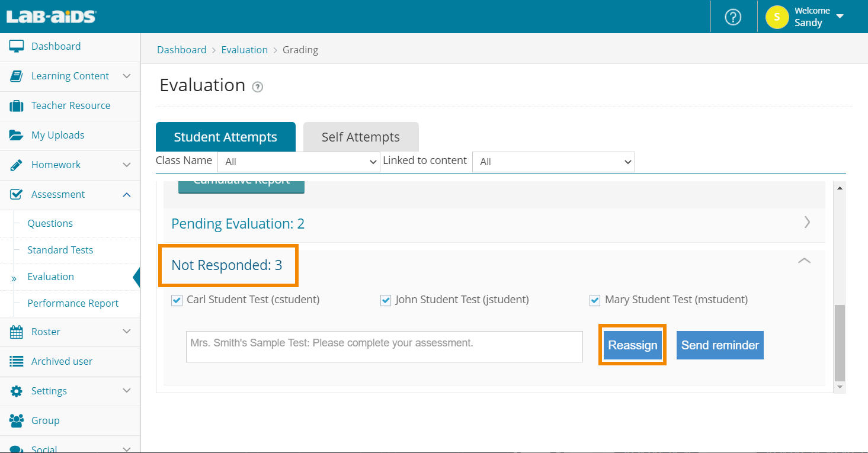Open the Class Name dropdown
This screenshot has width=868, height=453.
(x=299, y=162)
